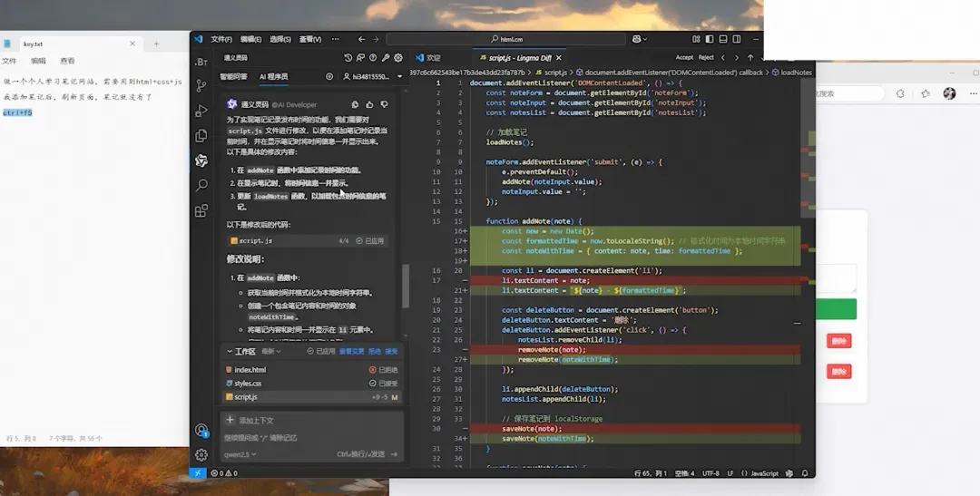This screenshot has width=980, height=496.
Task: Open Run and Debug view
Action: click(x=201, y=111)
